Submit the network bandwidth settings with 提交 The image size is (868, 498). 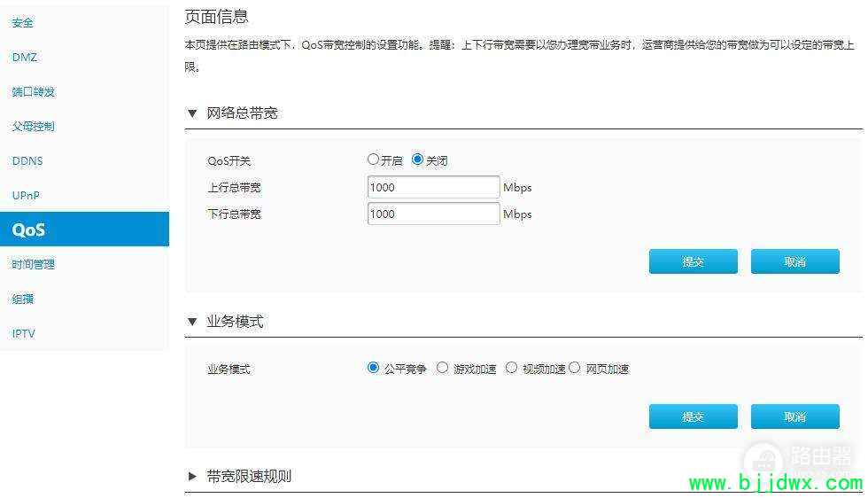tap(693, 261)
